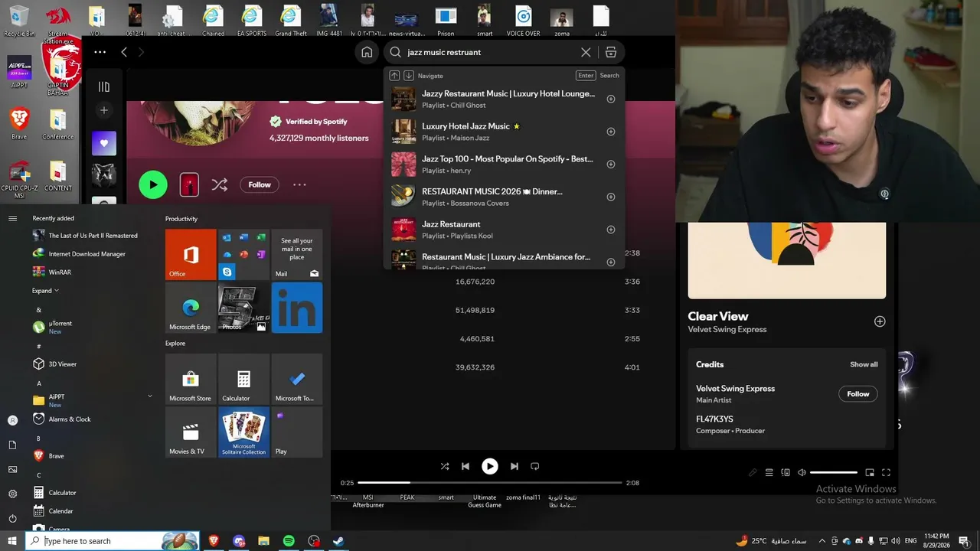This screenshot has width=980, height=551.
Task: Open the Windows notification center
Action: click(x=964, y=541)
